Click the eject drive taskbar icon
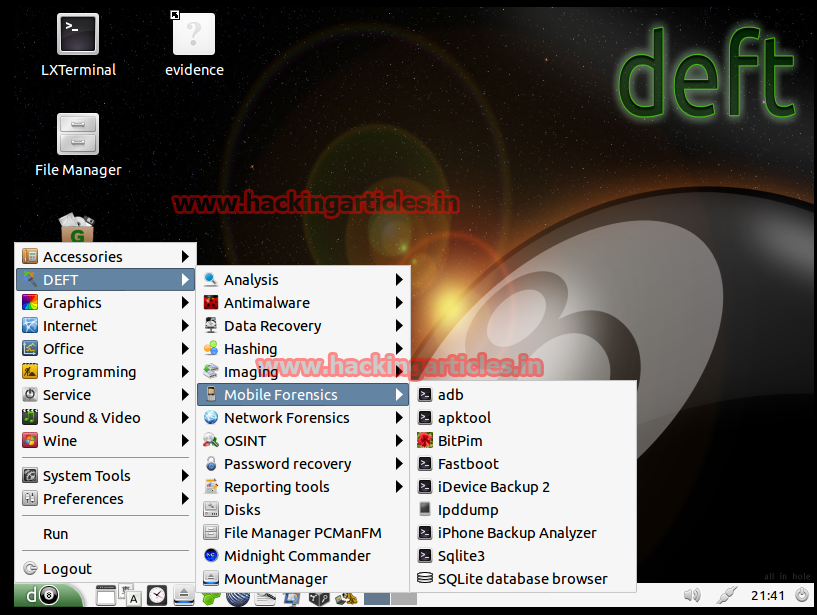The width and height of the screenshot is (817, 615). (183, 595)
